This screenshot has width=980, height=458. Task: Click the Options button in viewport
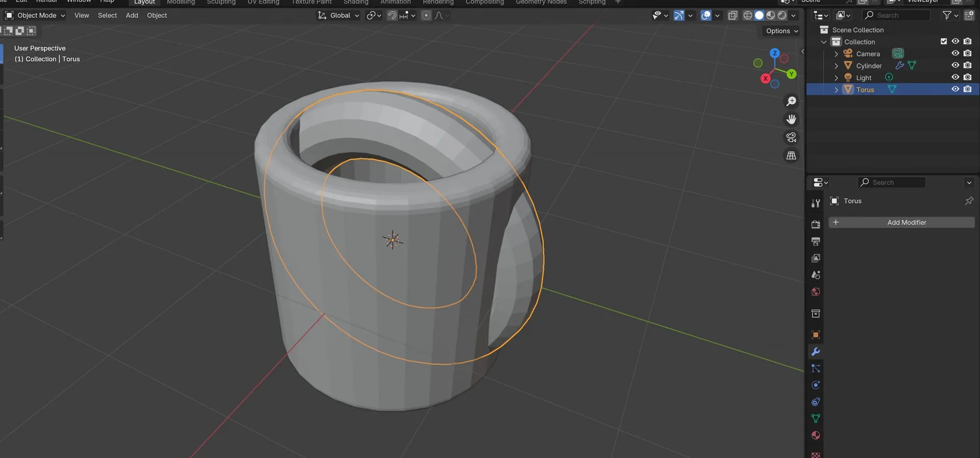(x=781, y=31)
